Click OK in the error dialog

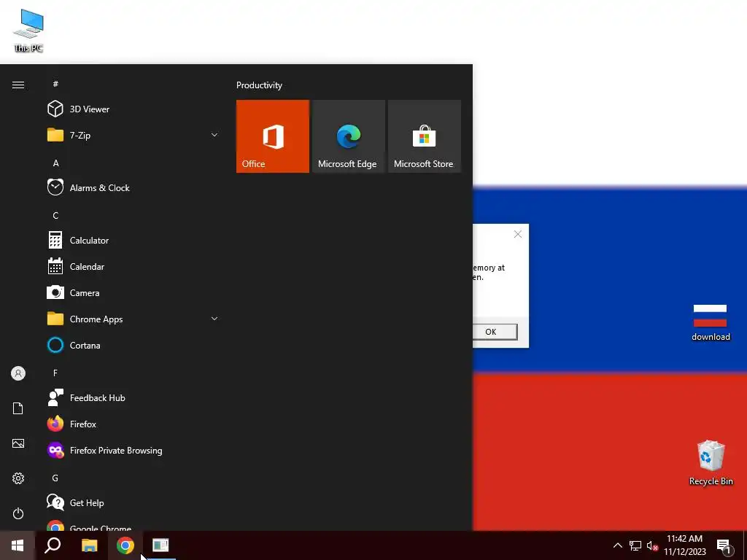[495, 332]
